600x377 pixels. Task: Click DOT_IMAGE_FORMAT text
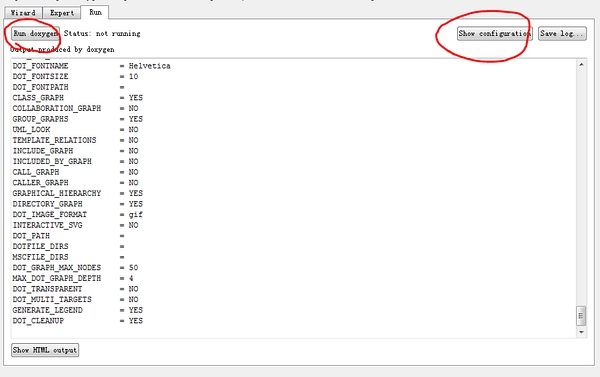pos(50,214)
